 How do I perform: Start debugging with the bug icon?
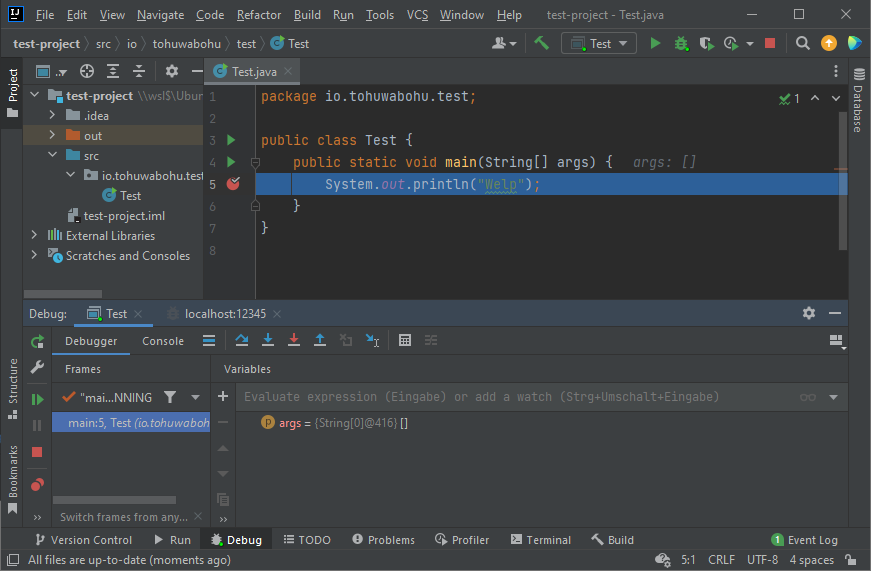tap(681, 43)
